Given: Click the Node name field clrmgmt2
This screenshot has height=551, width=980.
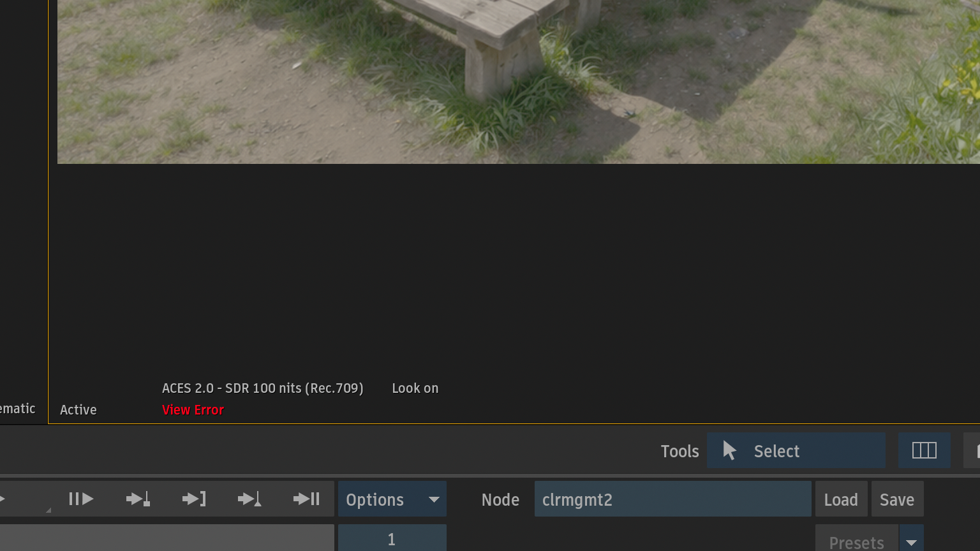Looking at the screenshot, I should coord(672,499).
